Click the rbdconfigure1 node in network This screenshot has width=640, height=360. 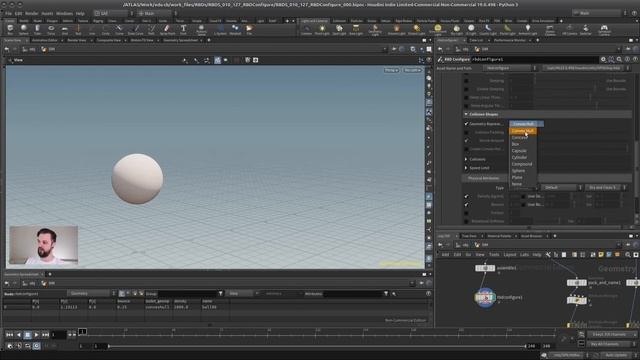pos(485,297)
